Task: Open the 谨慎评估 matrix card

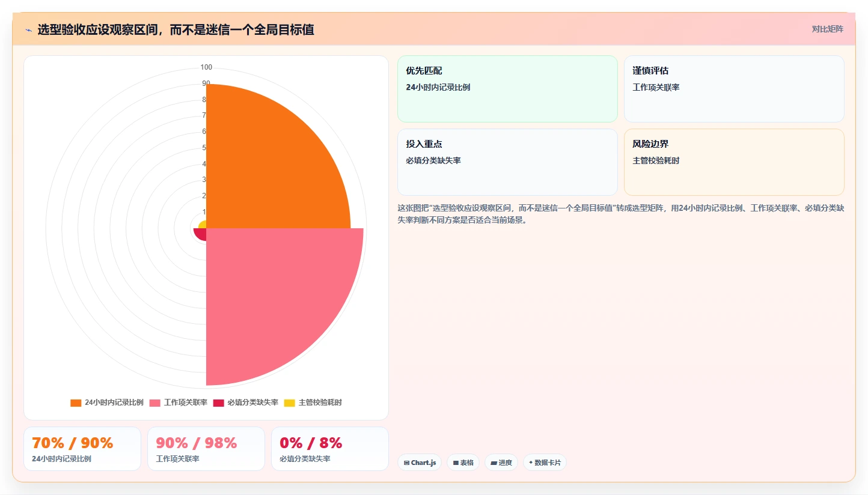Action: coord(734,89)
